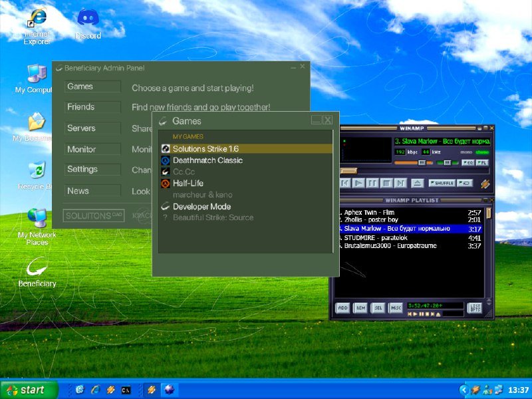
Task: Select Deathmatch Classic in Games list
Action: coord(246,160)
